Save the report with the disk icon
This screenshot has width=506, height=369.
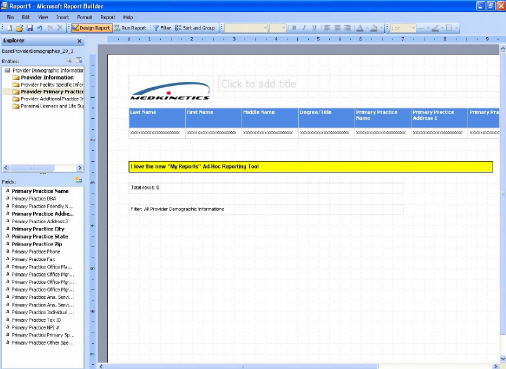30,28
